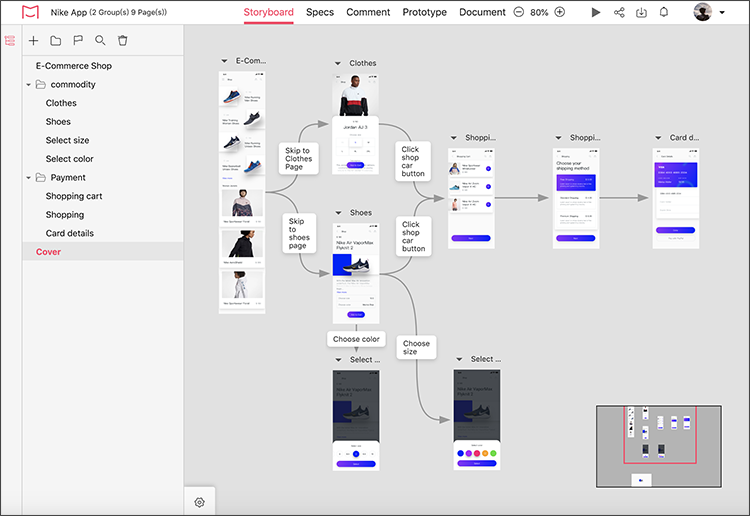Zoom in with the plus circle icon
Screen dimensions: 750x516
[560, 12]
